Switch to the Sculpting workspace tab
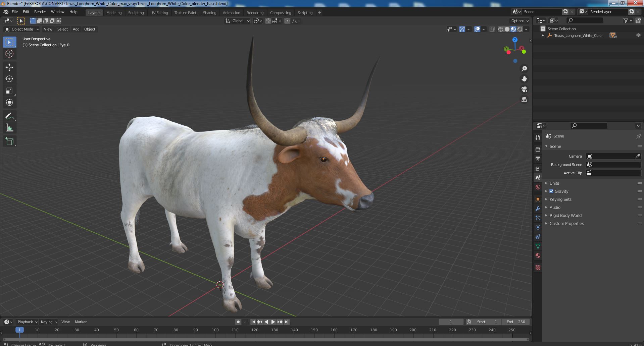The height and width of the screenshot is (346, 644). 136,13
